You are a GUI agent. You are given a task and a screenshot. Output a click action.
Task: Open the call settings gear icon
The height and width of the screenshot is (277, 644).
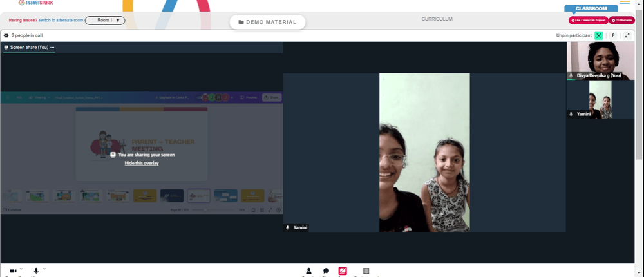point(6,36)
